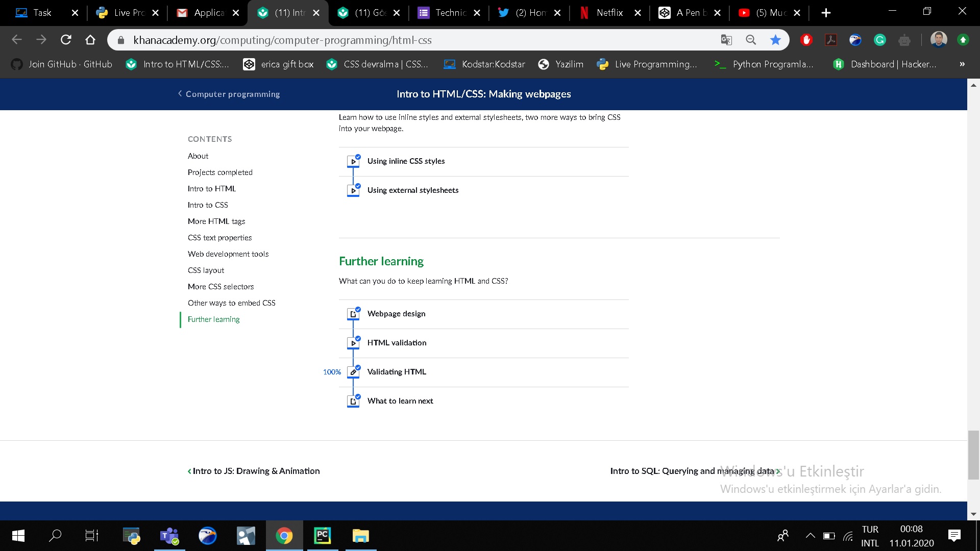Image resolution: width=980 pixels, height=551 pixels.
Task: Open the Adobe Acrobat extension icon
Action: [831, 40]
